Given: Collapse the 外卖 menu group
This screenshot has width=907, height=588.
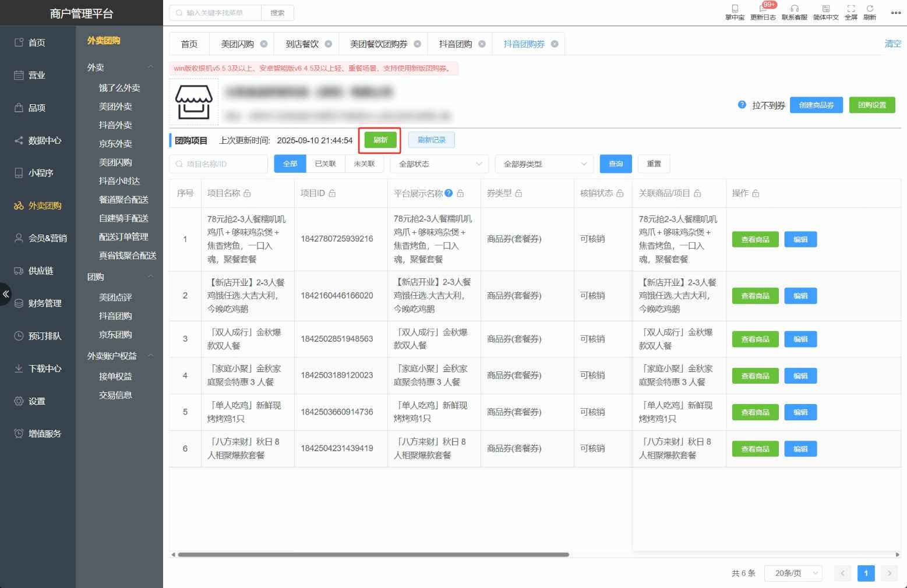Looking at the screenshot, I should [x=151, y=67].
